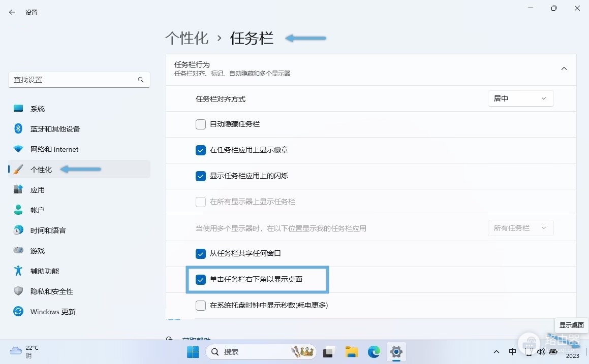Click the clock-globe icon beside 时间和语言
Image resolution: width=589 pixels, height=364 pixels.
pos(18,230)
